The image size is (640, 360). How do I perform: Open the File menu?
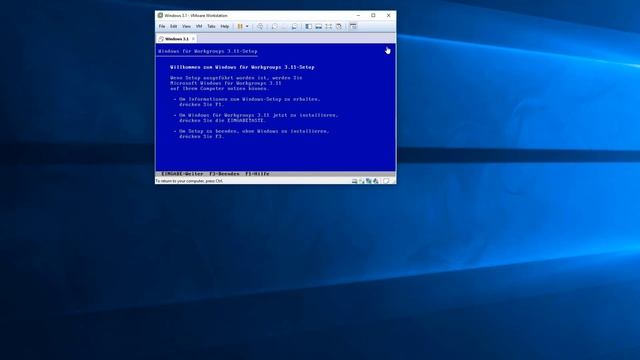click(162, 27)
